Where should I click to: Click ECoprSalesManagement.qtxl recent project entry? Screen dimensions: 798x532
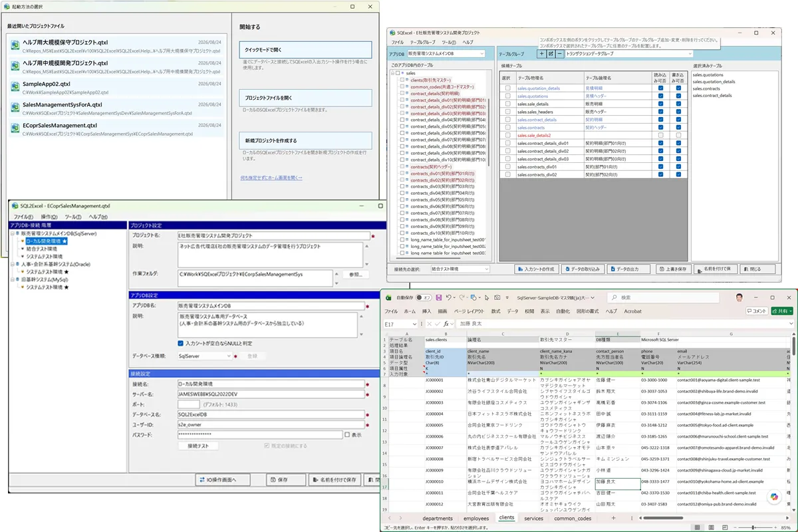(117, 129)
